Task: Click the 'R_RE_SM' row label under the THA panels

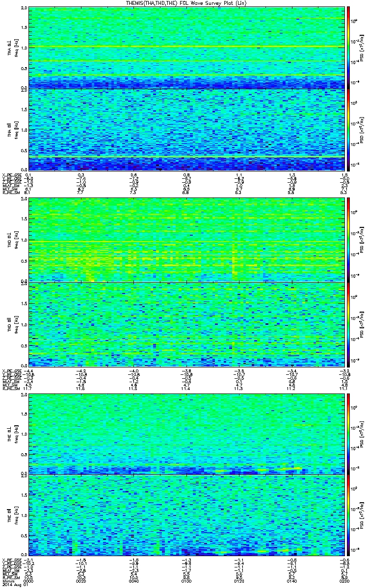Action: (x=11, y=192)
